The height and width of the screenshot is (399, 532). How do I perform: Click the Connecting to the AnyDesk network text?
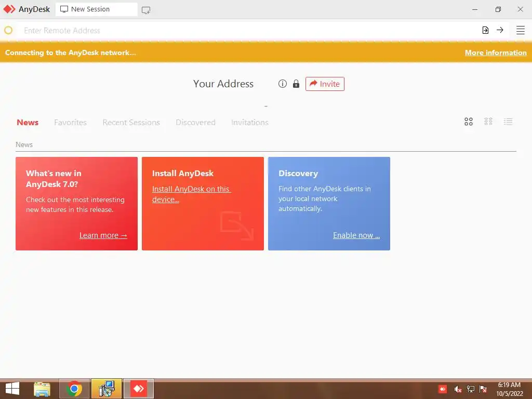71,52
